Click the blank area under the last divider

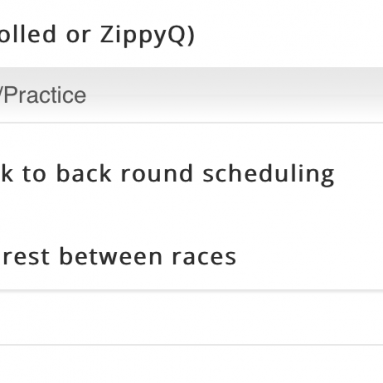(x=191, y=365)
